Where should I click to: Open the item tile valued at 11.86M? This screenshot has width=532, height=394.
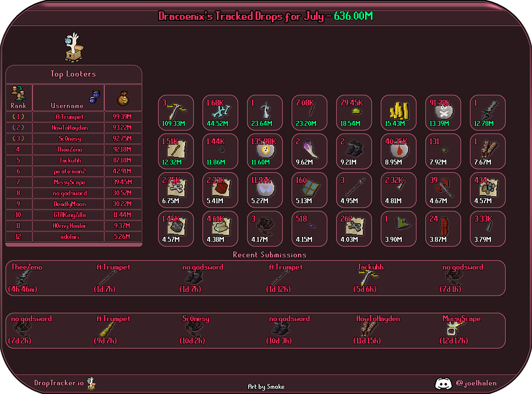tap(220, 151)
